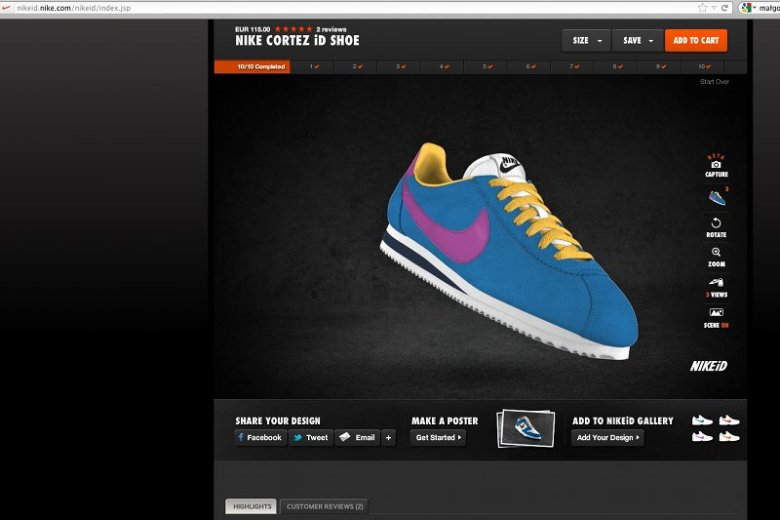The image size is (780, 520).
Task: Switch to the Customer Reviews (2) tab
Action: (x=324, y=507)
